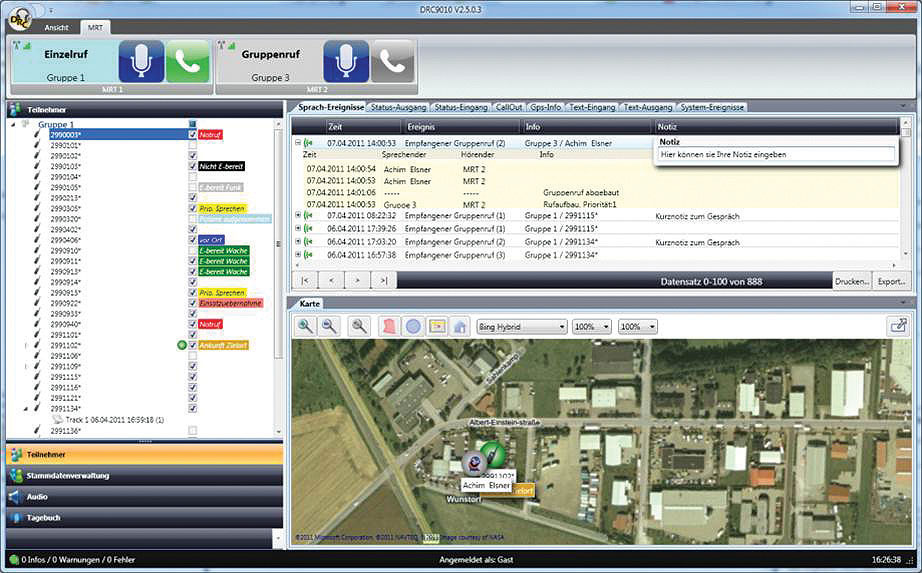Click the Notiz input field

(x=776, y=155)
